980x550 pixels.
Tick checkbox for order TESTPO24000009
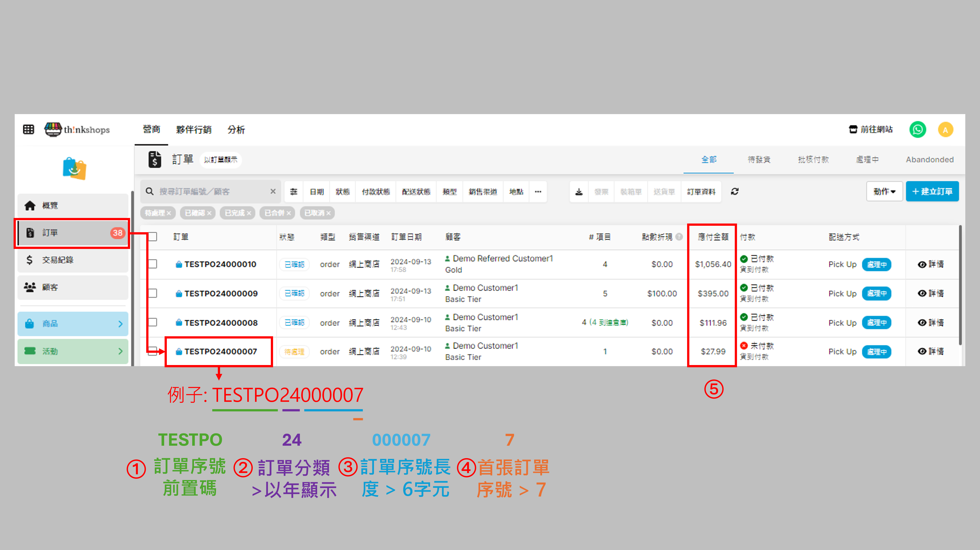(153, 293)
